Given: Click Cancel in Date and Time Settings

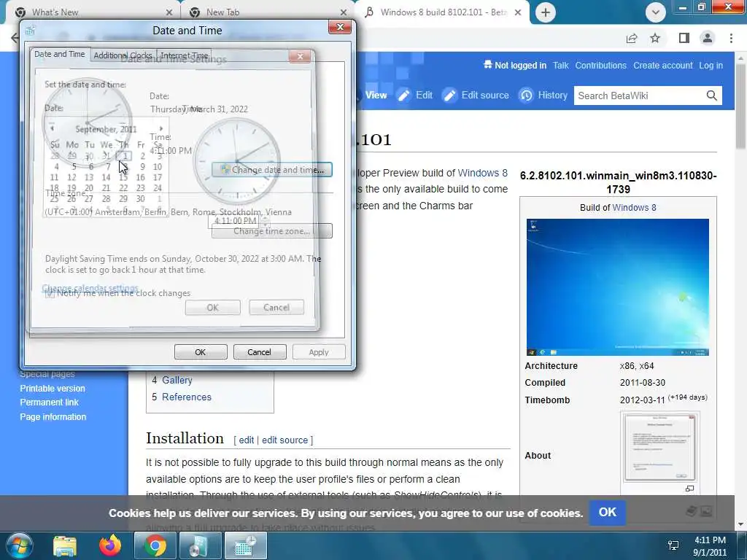Looking at the screenshot, I should pos(276,308).
